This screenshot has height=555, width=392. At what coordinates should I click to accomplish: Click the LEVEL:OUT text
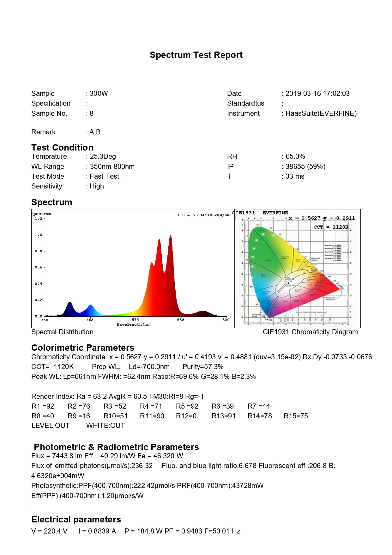point(51,426)
